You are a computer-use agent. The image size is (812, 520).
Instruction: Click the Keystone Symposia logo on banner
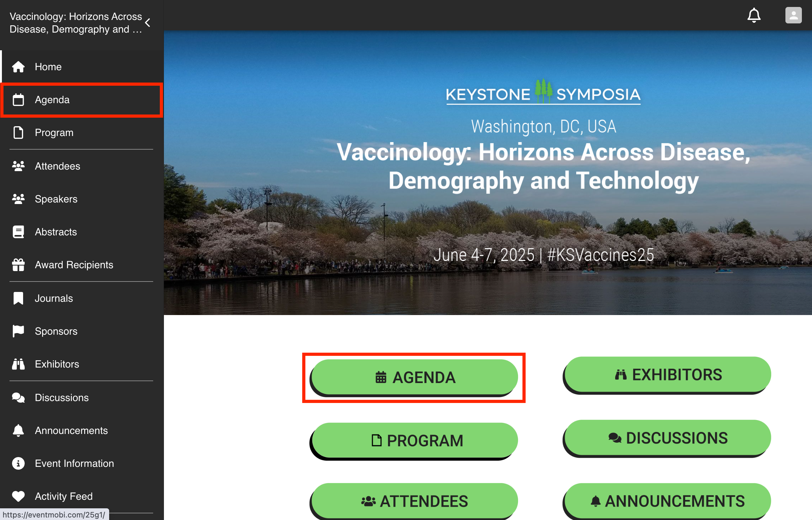543,92
